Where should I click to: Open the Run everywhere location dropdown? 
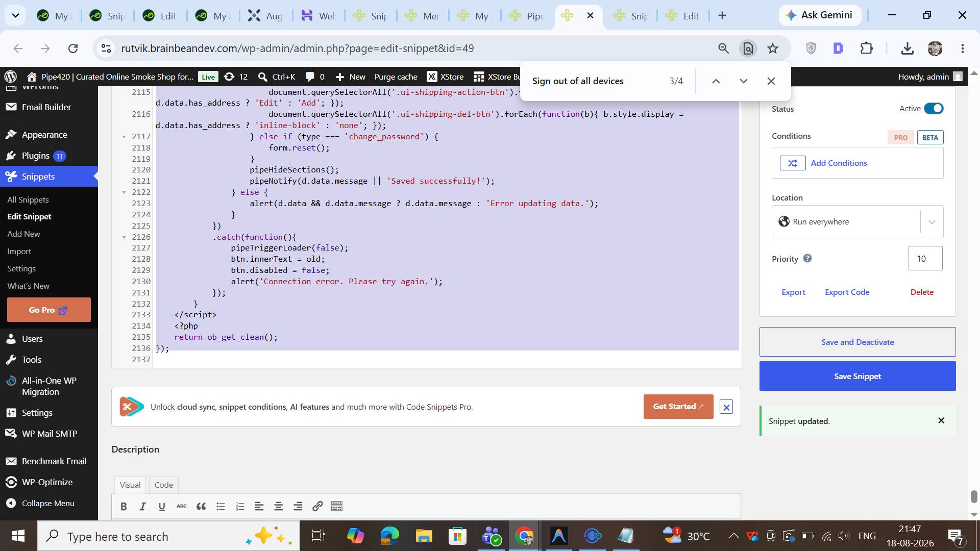point(857,221)
